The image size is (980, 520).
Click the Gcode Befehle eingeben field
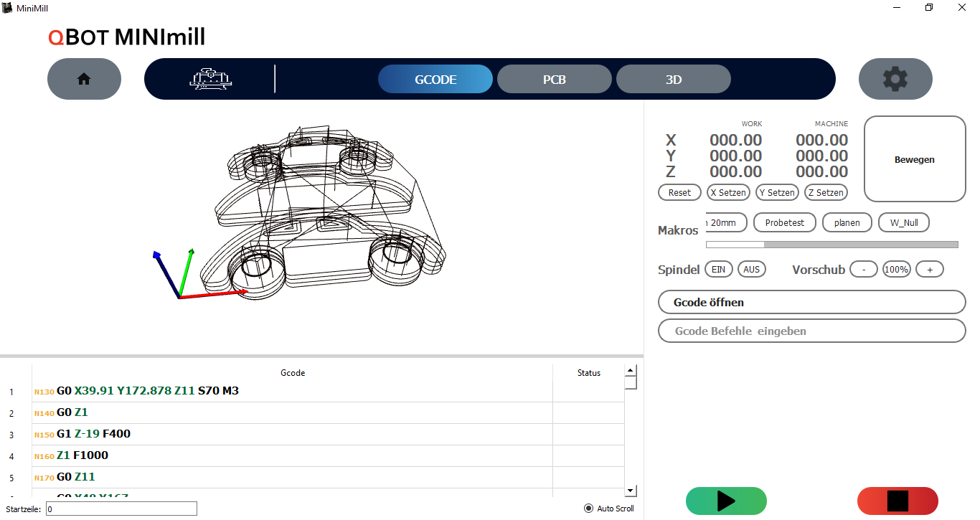pos(812,331)
